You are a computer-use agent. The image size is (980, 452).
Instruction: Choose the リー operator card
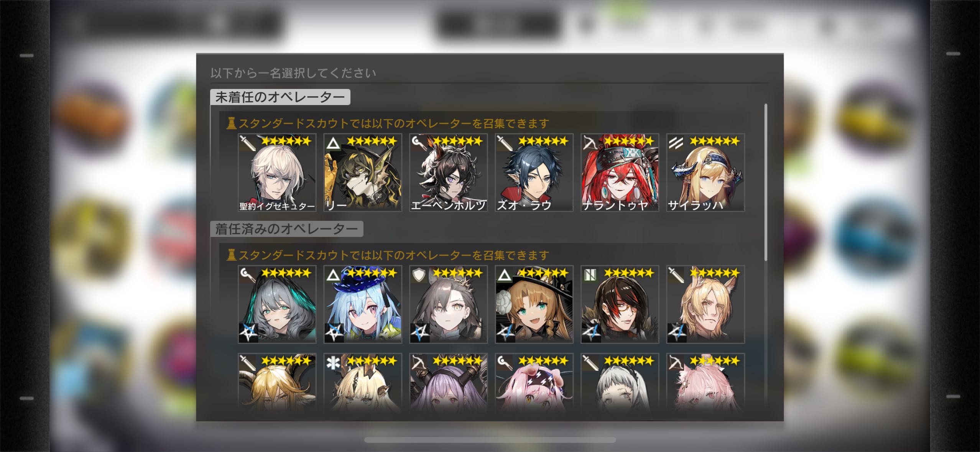363,173
